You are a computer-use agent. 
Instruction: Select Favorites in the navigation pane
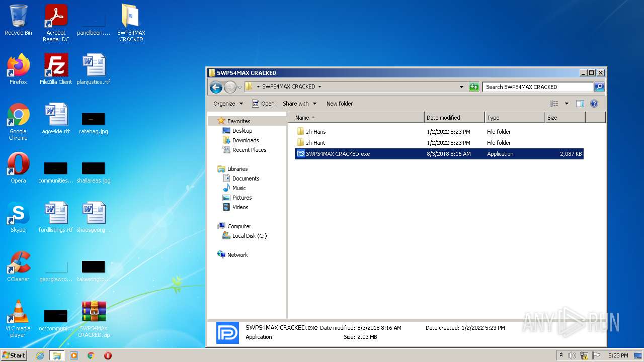coord(238,121)
